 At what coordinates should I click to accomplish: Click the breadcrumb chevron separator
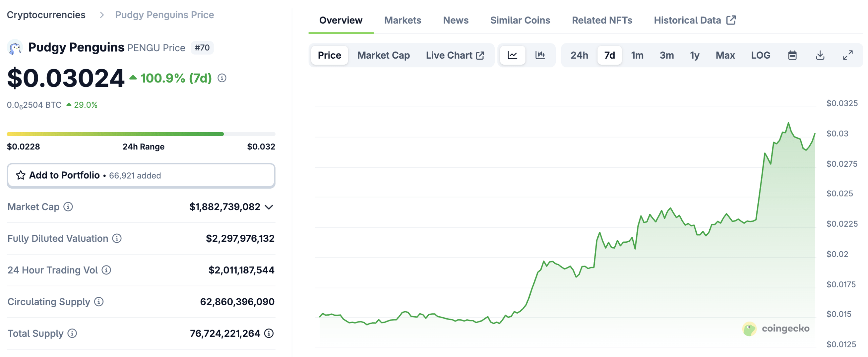(x=102, y=15)
